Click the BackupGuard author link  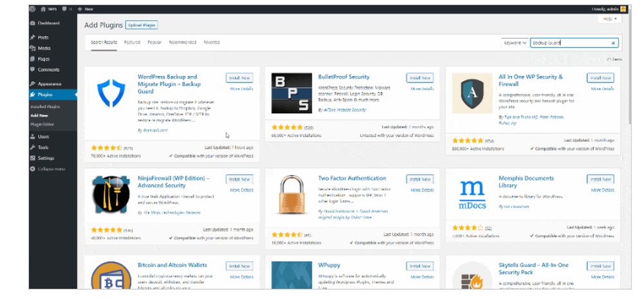pos(155,130)
